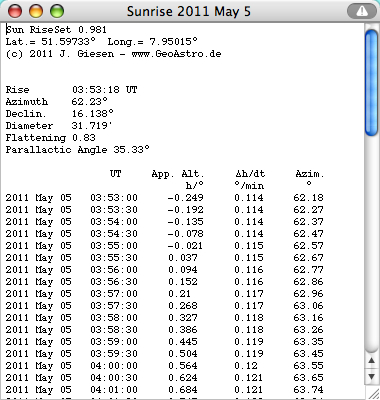Click the altitude value 0.684
The width and height of the screenshot is (380, 400).
pos(183,390)
